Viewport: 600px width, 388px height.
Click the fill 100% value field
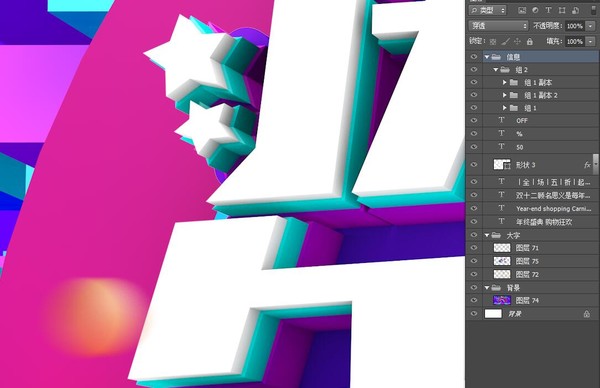tap(575, 41)
